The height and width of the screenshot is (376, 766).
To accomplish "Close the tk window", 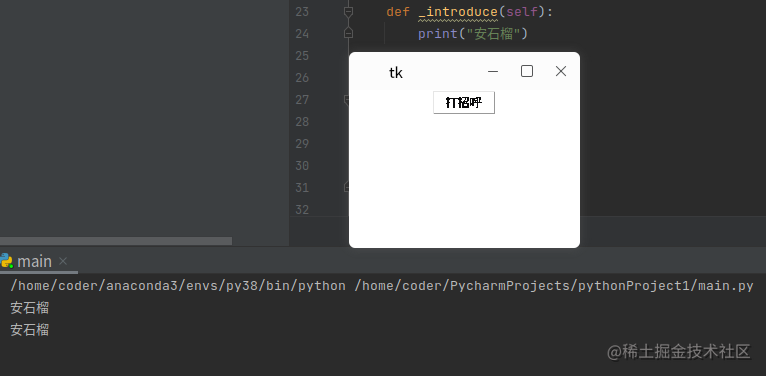I will point(561,71).
